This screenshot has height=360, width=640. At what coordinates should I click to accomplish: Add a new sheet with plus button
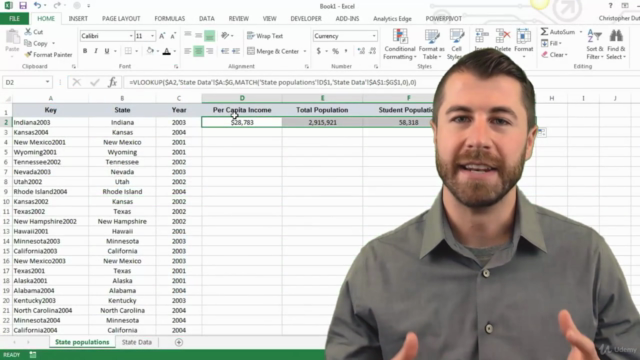pyautogui.click(x=179, y=342)
